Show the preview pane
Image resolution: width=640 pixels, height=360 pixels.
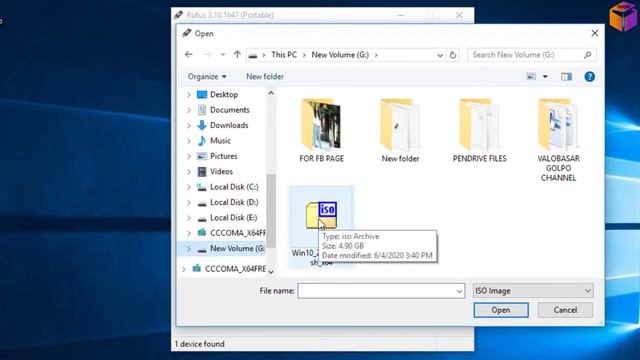pyautogui.click(x=567, y=77)
